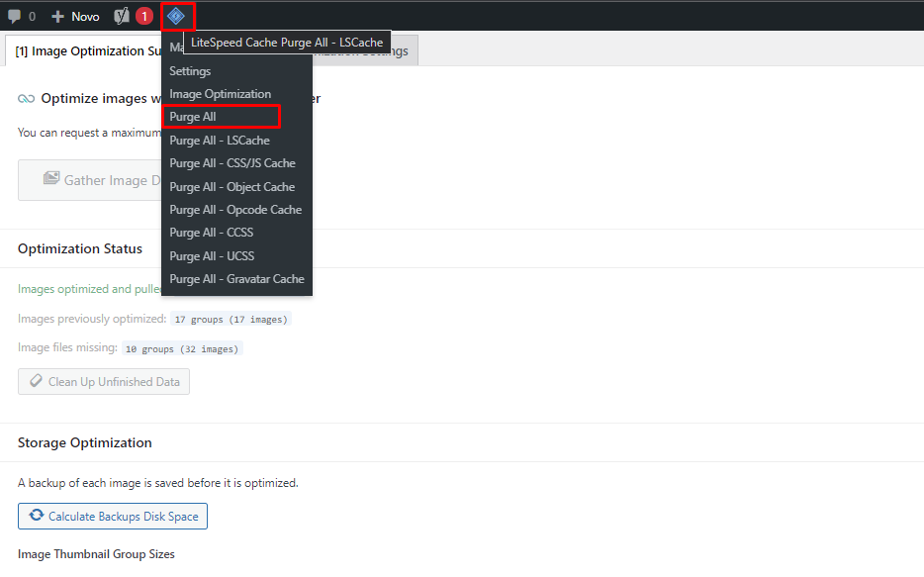Click the backup saved before optimized text
Viewport: 924px width, 577px height.
158,483
